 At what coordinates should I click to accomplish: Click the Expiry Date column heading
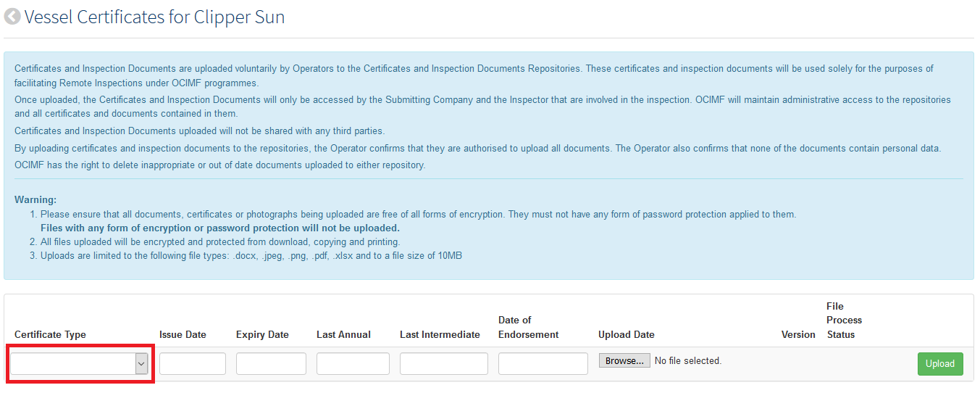(x=262, y=335)
